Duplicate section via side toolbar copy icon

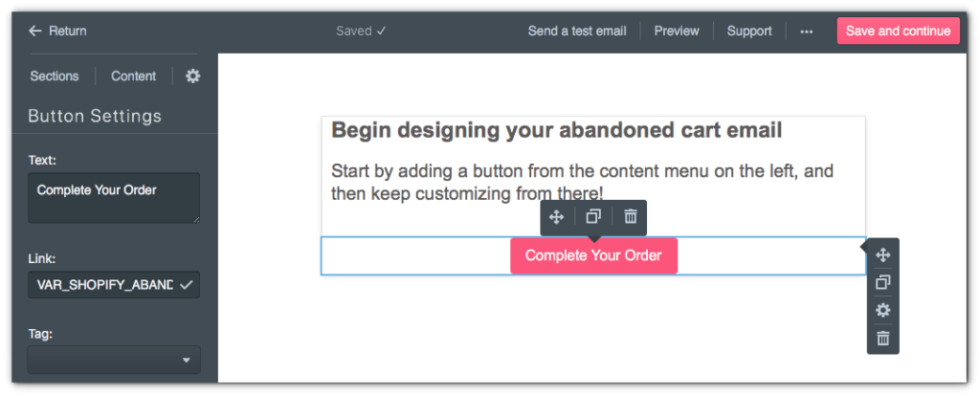pyautogui.click(x=882, y=282)
